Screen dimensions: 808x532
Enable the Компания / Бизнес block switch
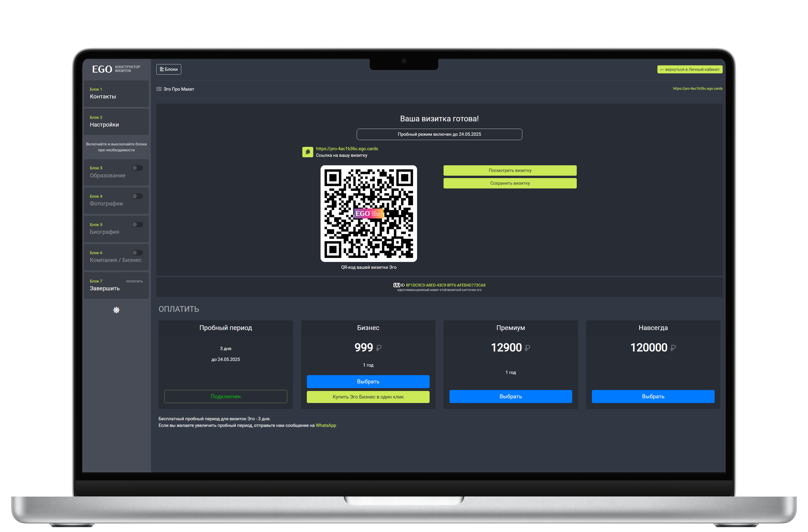pyautogui.click(x=137, y=252)
